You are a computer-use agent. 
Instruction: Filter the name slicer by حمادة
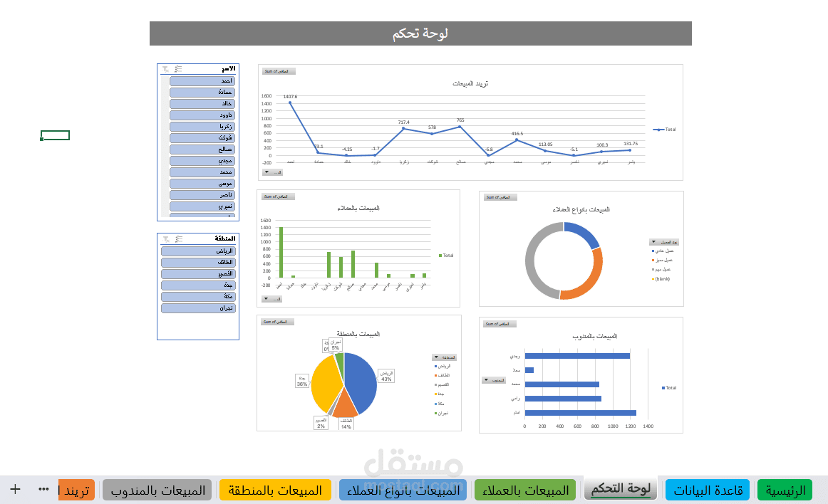[202, 93]
